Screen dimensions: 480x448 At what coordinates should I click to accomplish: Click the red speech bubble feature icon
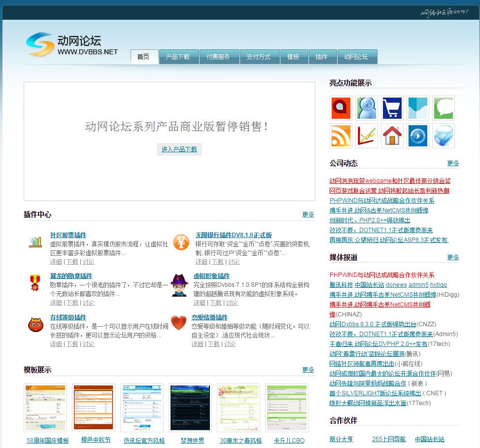341,108
